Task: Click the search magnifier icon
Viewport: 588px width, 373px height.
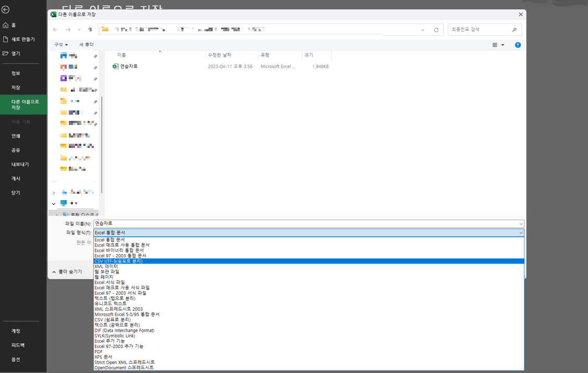Action: point(514,30)
